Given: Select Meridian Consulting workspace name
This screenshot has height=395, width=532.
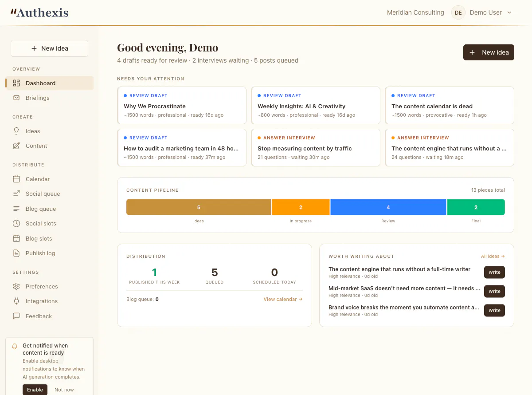Looking at the screenshot, I should tap(415, 12).
